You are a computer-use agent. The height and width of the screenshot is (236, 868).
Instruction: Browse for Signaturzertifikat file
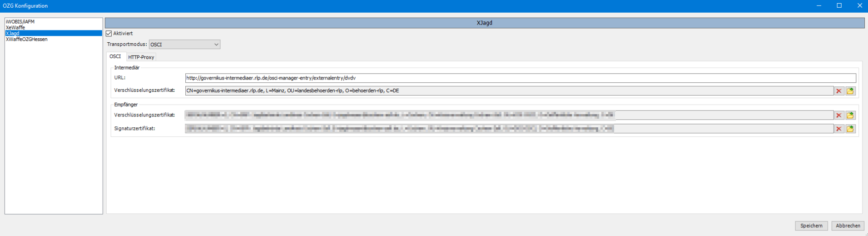850,129
